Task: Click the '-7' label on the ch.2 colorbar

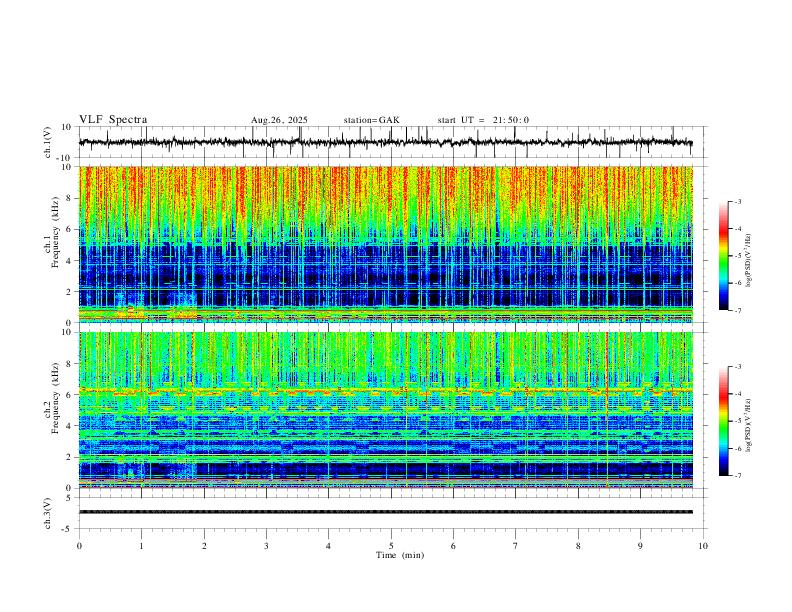Action: [737, 476]
